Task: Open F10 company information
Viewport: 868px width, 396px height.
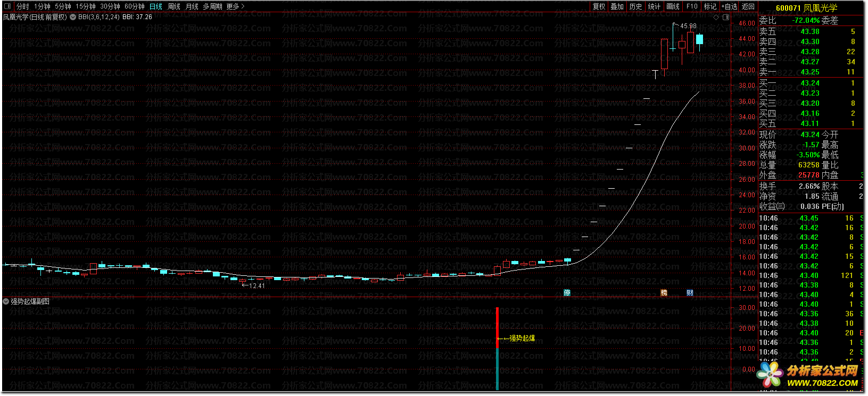Action: point(692,6)
